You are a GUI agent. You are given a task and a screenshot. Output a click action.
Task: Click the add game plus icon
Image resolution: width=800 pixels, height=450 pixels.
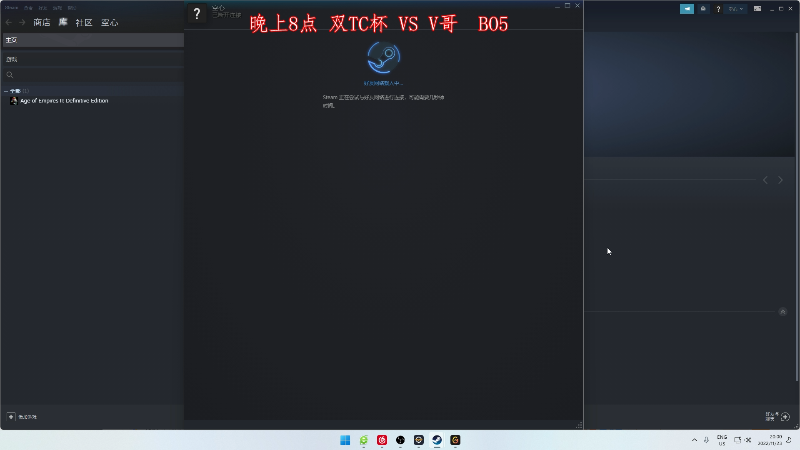click(11, 417)
